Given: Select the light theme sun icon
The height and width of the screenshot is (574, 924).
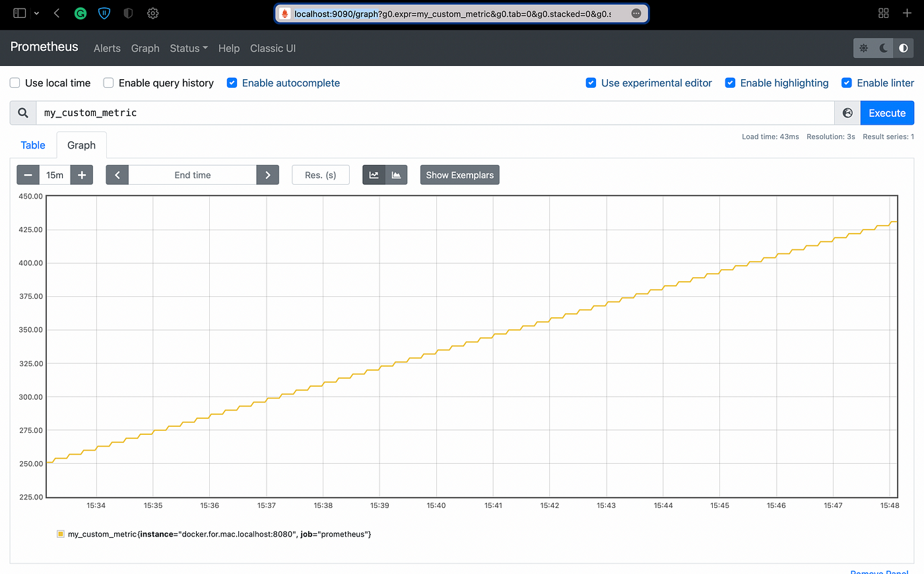Looking at the screenshot, I should click(863, 48).
